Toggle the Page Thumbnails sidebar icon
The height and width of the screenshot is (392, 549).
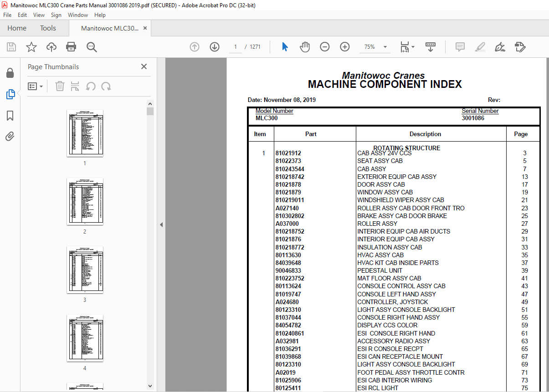tap(10, 95)
